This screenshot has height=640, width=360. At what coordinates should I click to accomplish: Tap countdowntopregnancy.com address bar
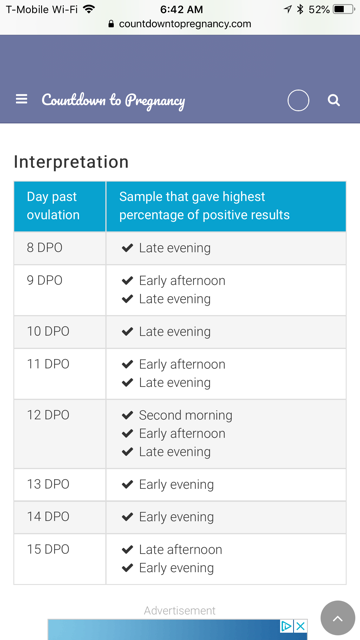click(180, 24)
